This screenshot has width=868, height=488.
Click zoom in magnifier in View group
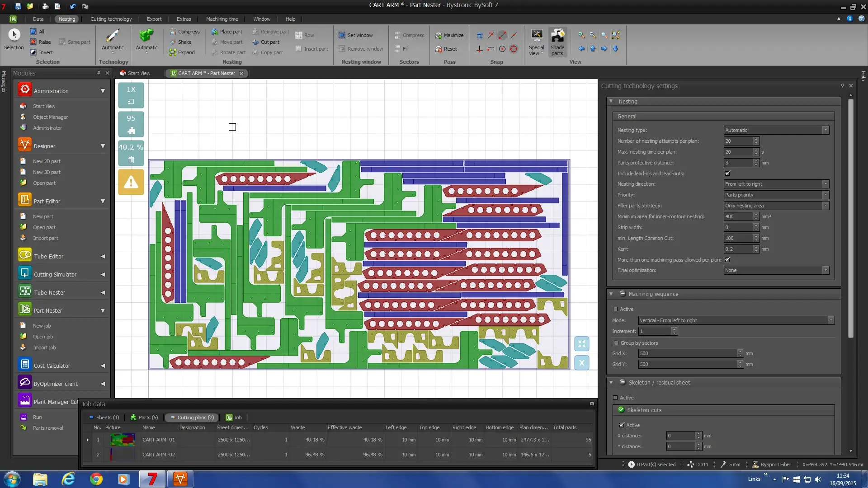tap(581, 35)
